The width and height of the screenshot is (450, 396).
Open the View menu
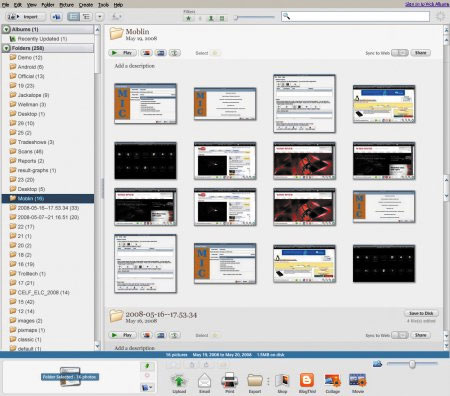[32, 5]
